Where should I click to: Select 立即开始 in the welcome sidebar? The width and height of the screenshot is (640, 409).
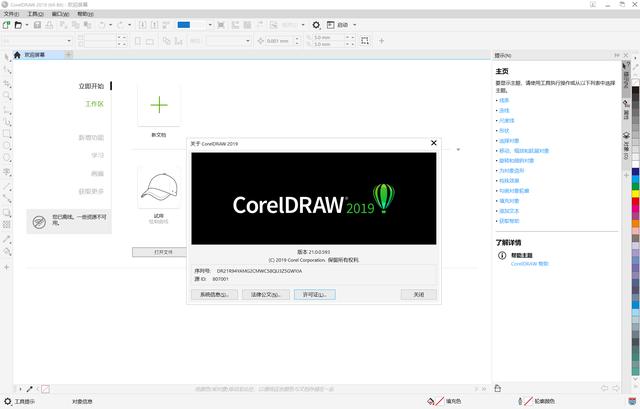91,86
